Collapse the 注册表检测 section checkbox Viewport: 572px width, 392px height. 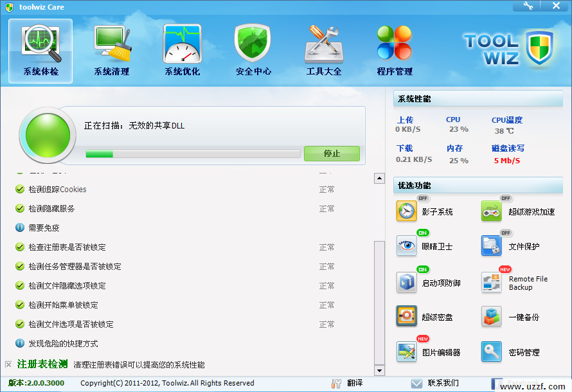(x=8, y=364)
